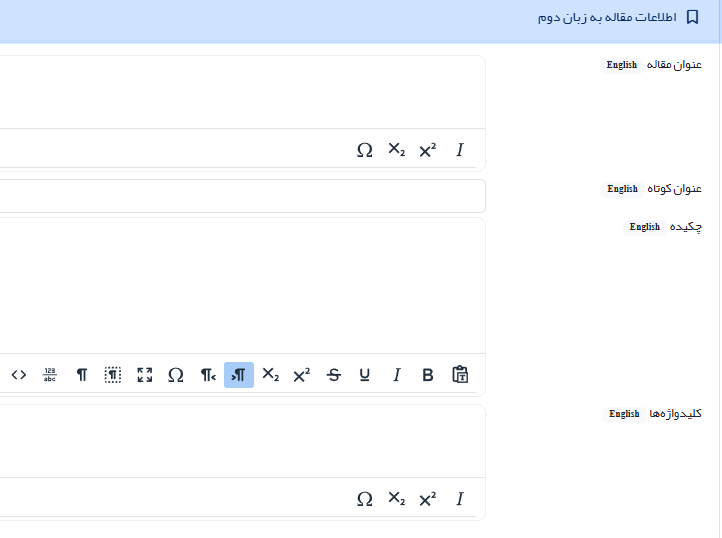
Task: Click Bold in the abstract editor toolbar
Action: coord(428,375)
